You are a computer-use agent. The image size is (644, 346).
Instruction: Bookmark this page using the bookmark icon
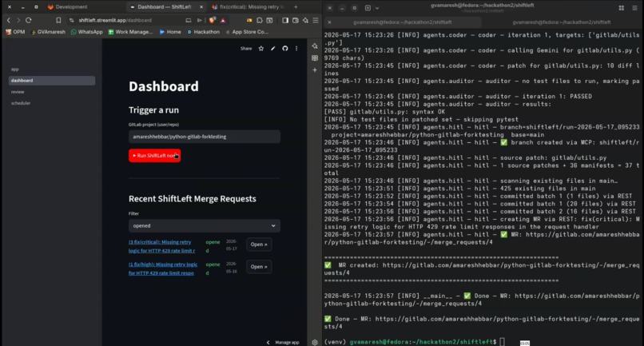(58, 20)
